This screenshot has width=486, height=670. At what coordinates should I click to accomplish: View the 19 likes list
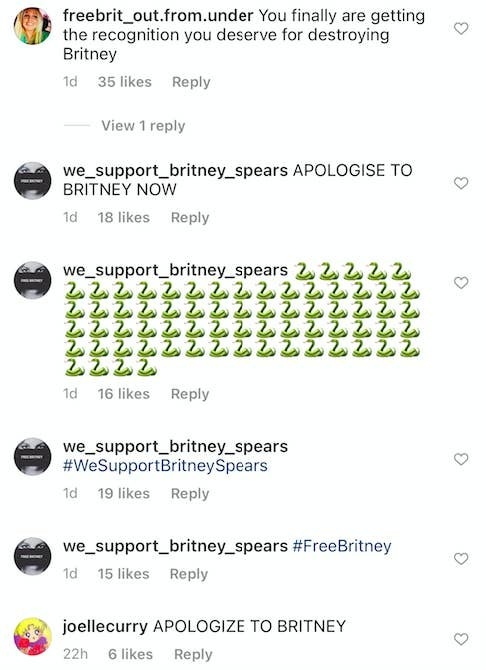coord(124,493)
